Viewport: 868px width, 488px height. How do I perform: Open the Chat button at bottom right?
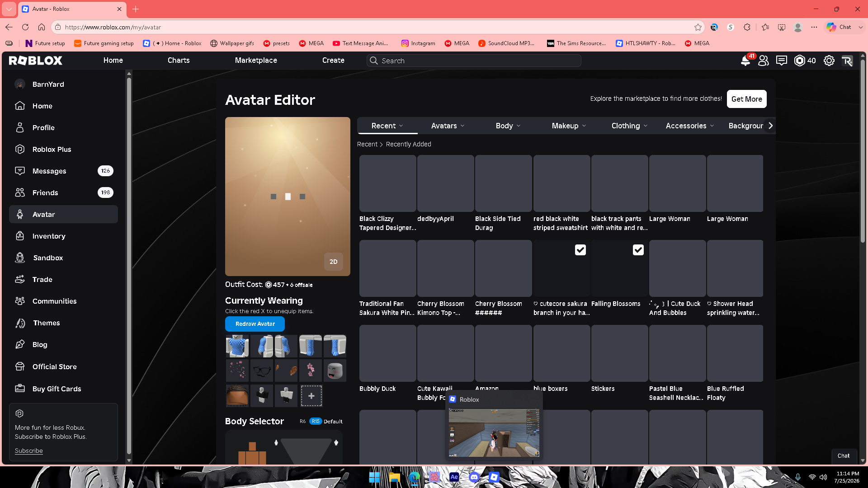[x=844, y=456]
